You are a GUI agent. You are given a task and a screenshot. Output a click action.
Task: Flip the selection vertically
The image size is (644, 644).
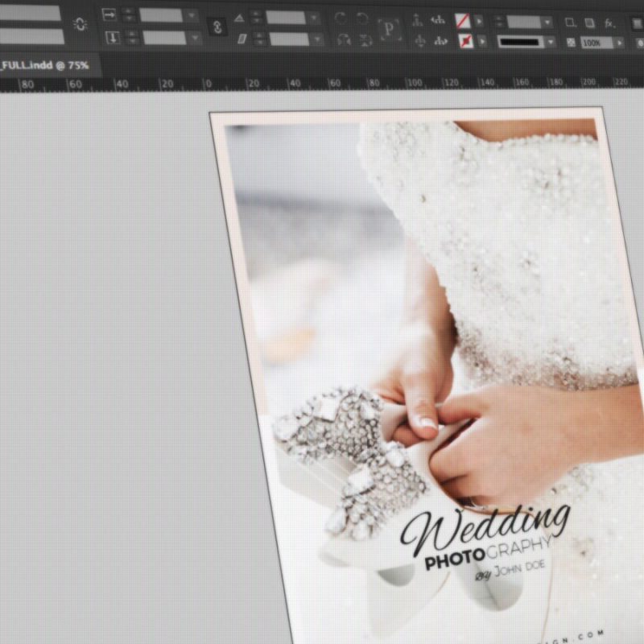coord(365,40)
